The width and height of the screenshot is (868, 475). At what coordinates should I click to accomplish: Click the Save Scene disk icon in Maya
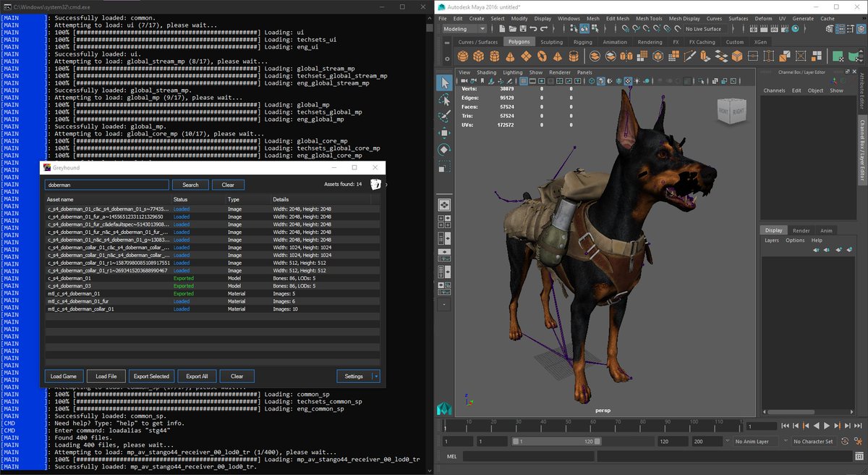pos(523,29)
